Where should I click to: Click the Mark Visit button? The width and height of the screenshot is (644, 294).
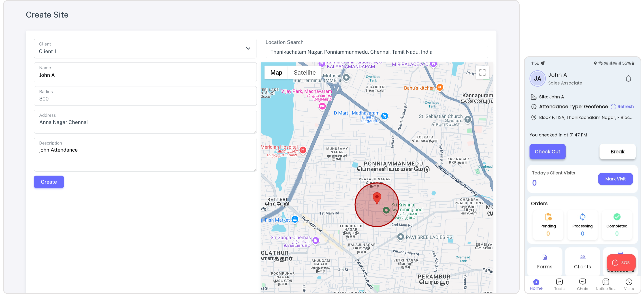[x=615, y=179]
